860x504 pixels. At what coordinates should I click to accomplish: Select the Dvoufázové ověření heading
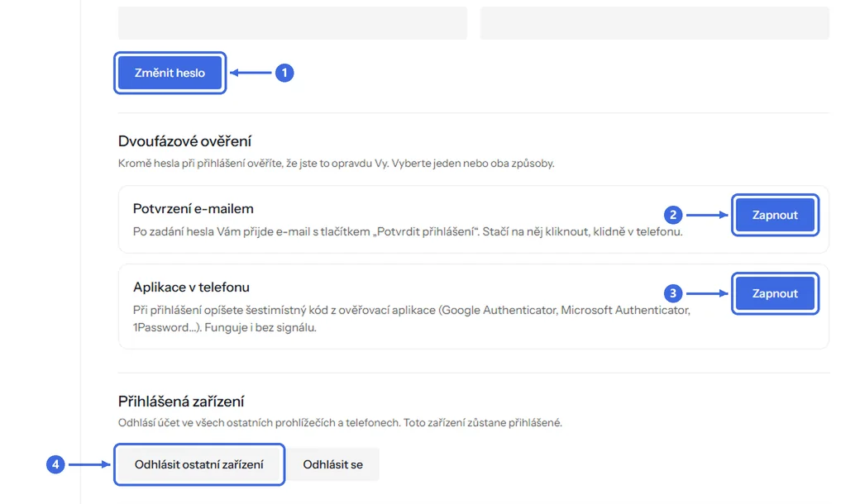185,141
